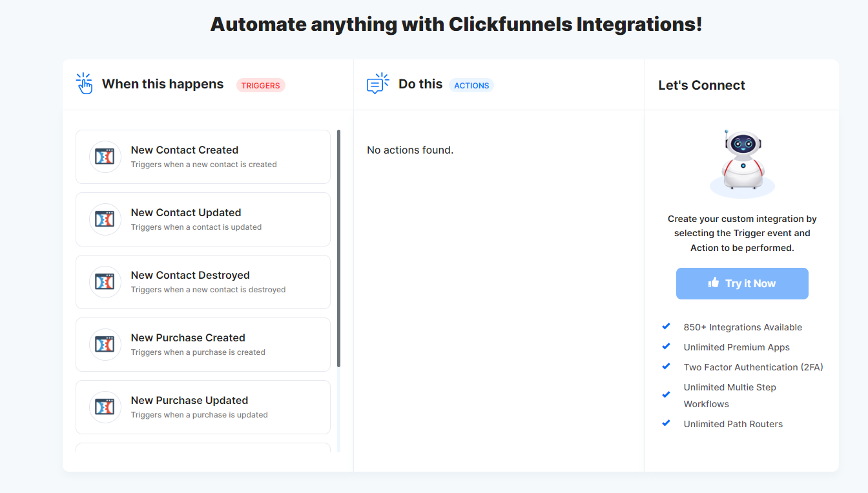Click the Try it Now button
The width and height of the screenshot is (868, 493).
pos(742,283)
